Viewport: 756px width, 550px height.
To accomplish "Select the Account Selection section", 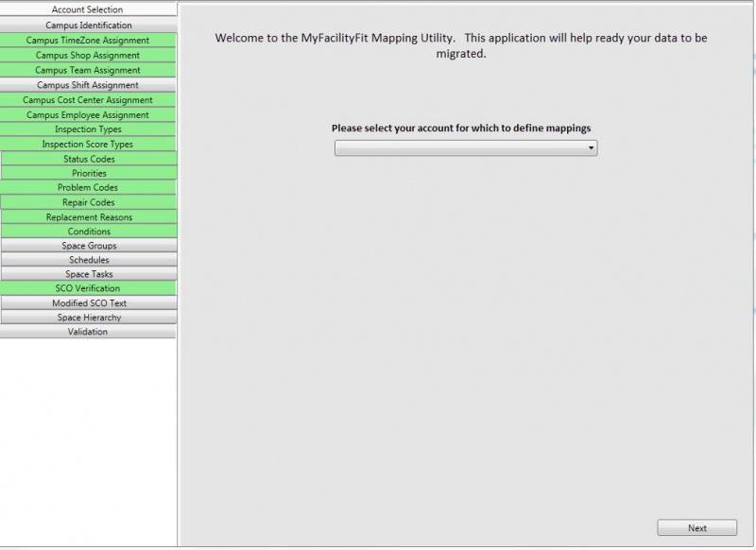I will point(88,9).
